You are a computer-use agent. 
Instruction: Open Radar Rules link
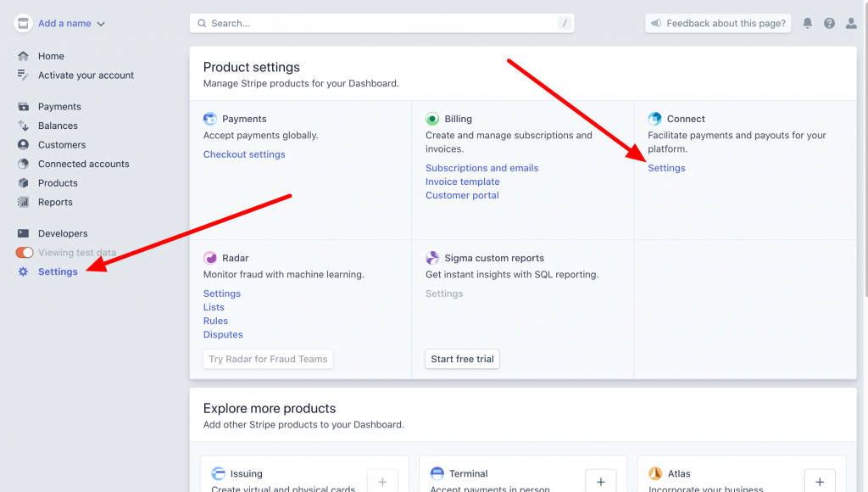pyautogui.click(x=215, y=321)
